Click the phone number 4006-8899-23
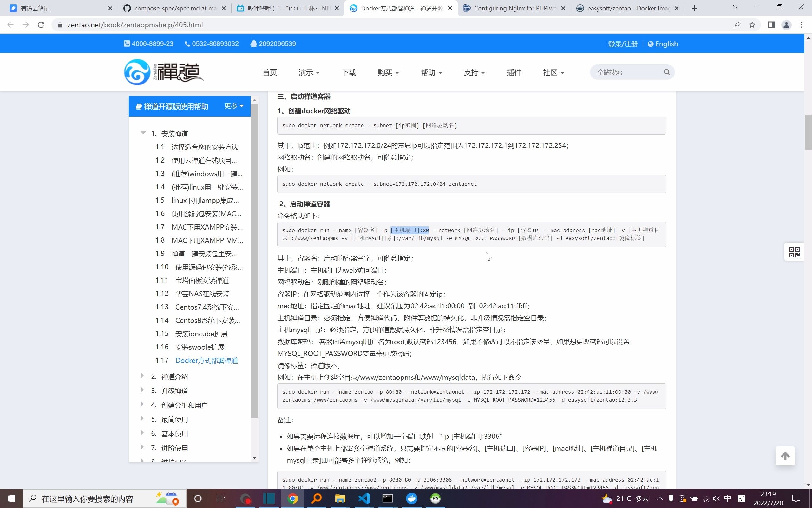The image size is (812, 508). (149, 44)
